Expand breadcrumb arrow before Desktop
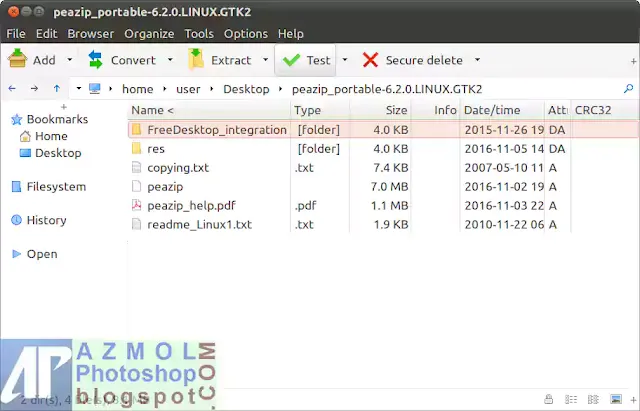This screenshot has width=640, height=411. point(212,89)
